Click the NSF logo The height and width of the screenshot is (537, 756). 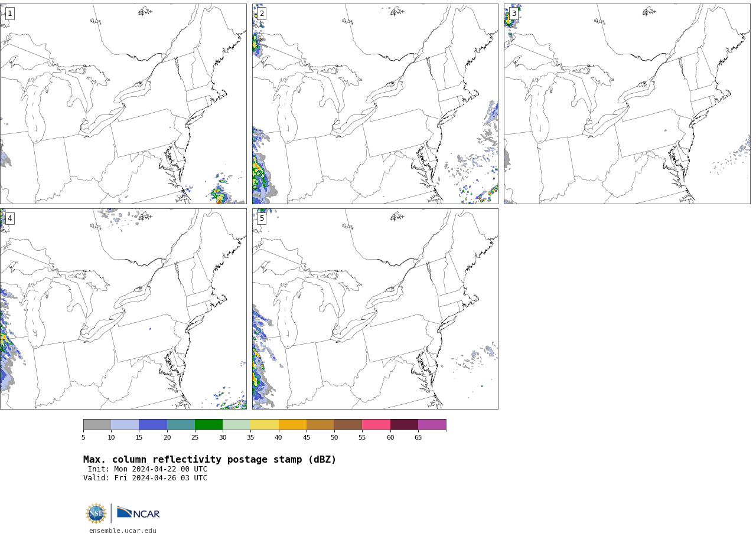point(96,513)
